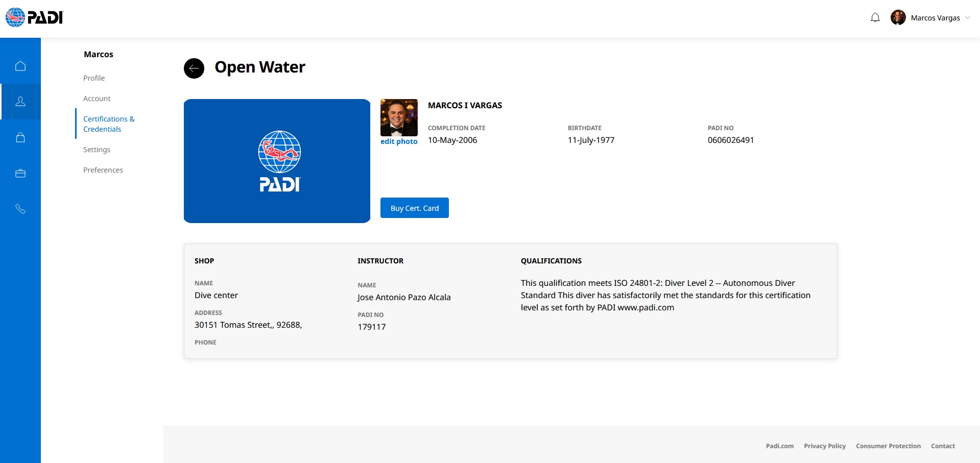This screenshot has width=980, height=463.
Task: Go to the Account section
Action: tap(97, 99)
